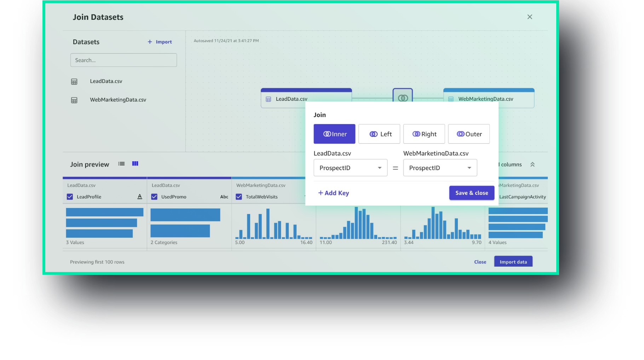Click the LastCampaignActivity column header
The width and height of the screenshot is (644, 360).
click(523, 197)
